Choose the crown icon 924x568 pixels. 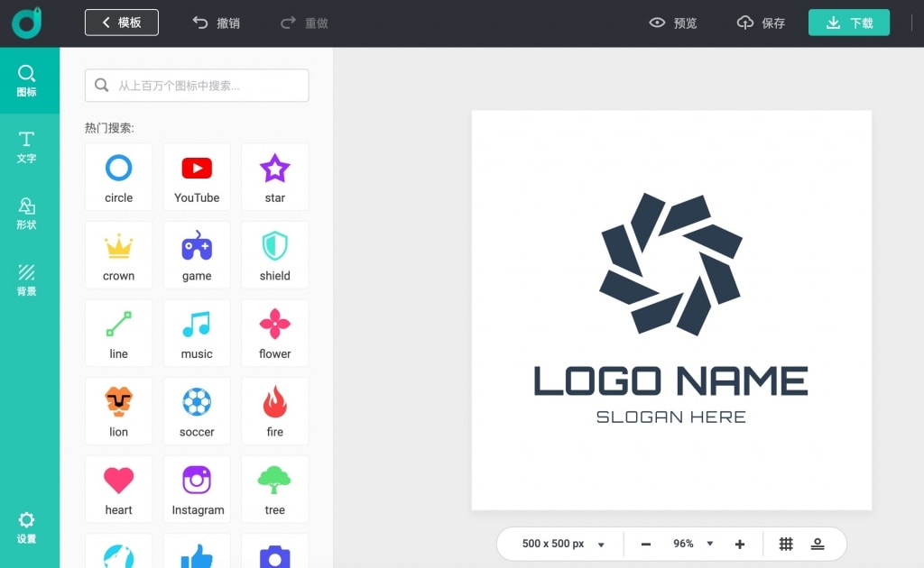118,255
